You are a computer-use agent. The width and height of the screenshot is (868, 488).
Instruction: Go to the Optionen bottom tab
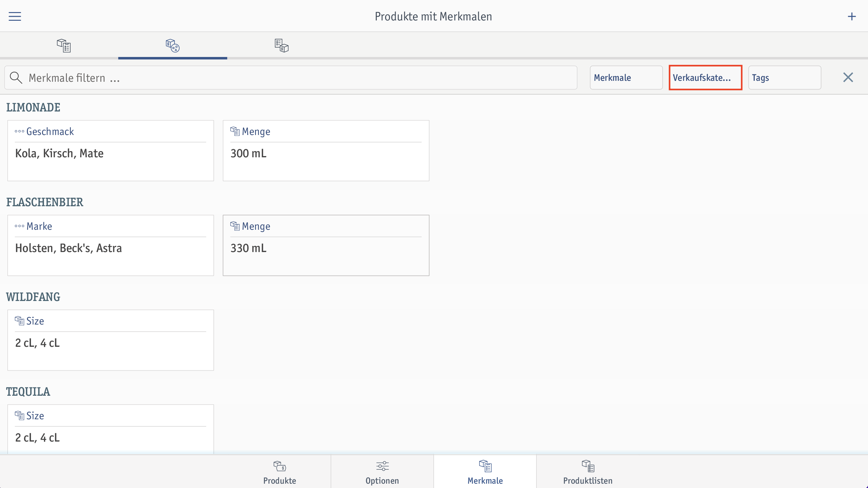pyautogui.click(x=382, y=472)
